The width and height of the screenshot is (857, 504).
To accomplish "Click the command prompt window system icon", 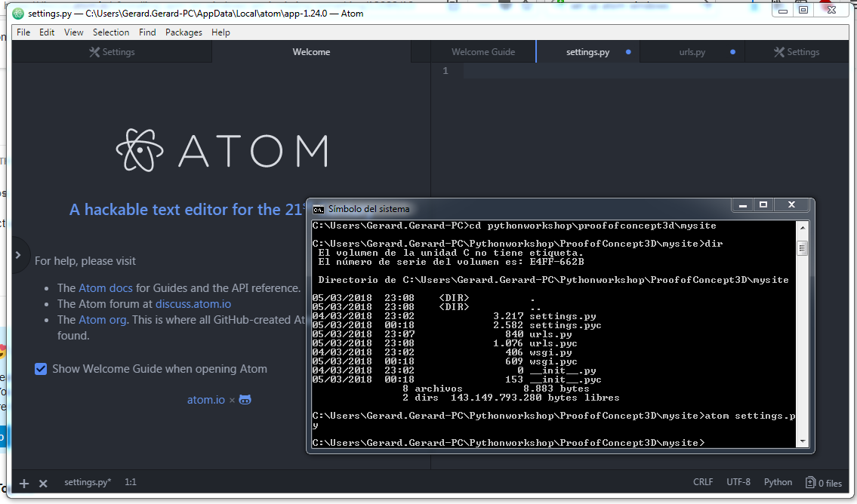I will pyautogui.click(x=318, y=209).
